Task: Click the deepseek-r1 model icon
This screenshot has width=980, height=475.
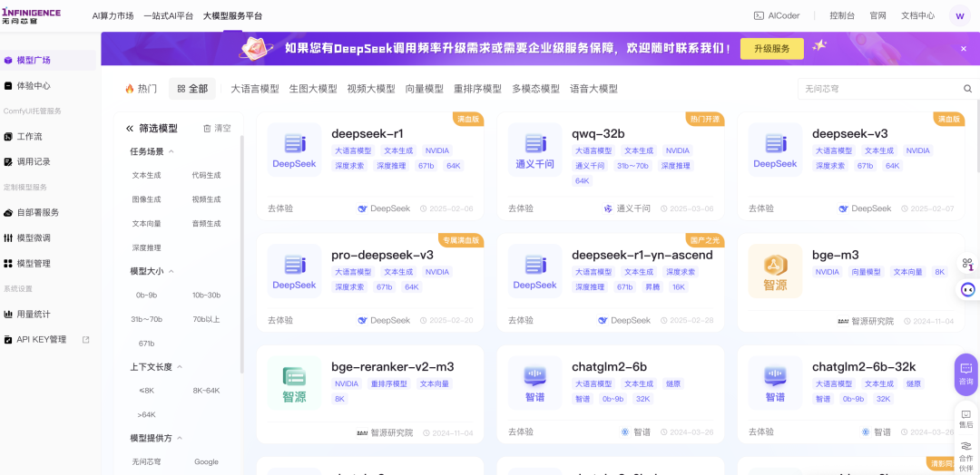Action: coord(294,150)
